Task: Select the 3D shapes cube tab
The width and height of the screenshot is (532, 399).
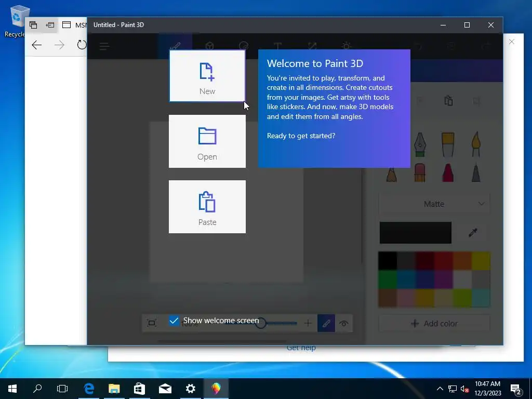Action: (210, 46)
